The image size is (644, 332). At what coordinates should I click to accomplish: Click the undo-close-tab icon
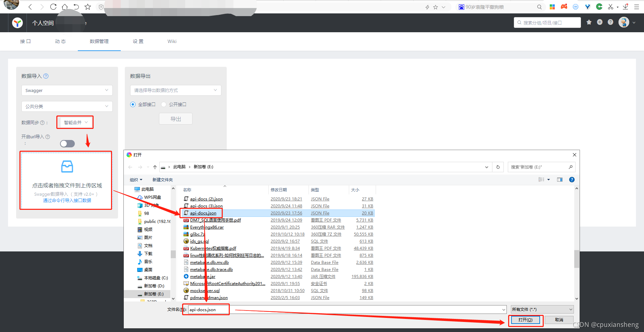[76, 7]
